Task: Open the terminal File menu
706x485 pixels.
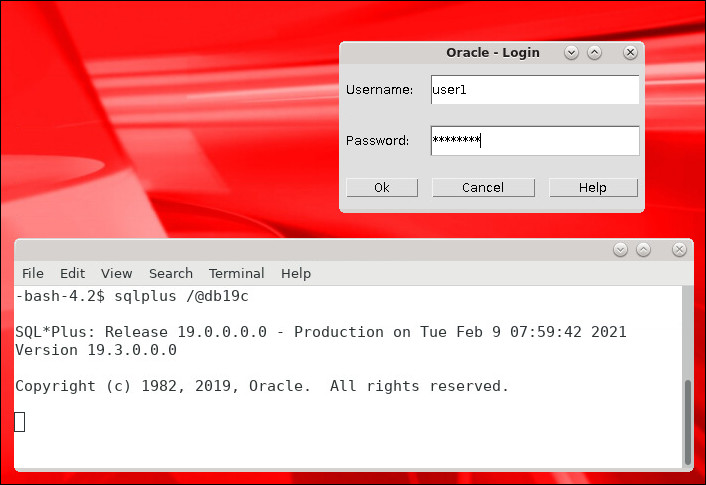Action: (33, 273)
